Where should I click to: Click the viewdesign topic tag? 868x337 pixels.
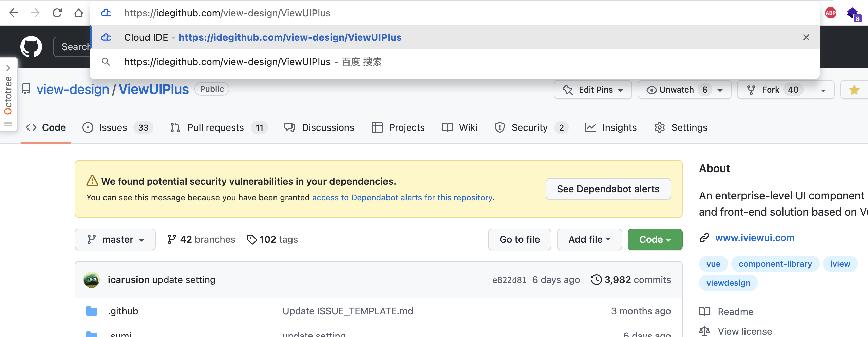(x=728, y=283)
